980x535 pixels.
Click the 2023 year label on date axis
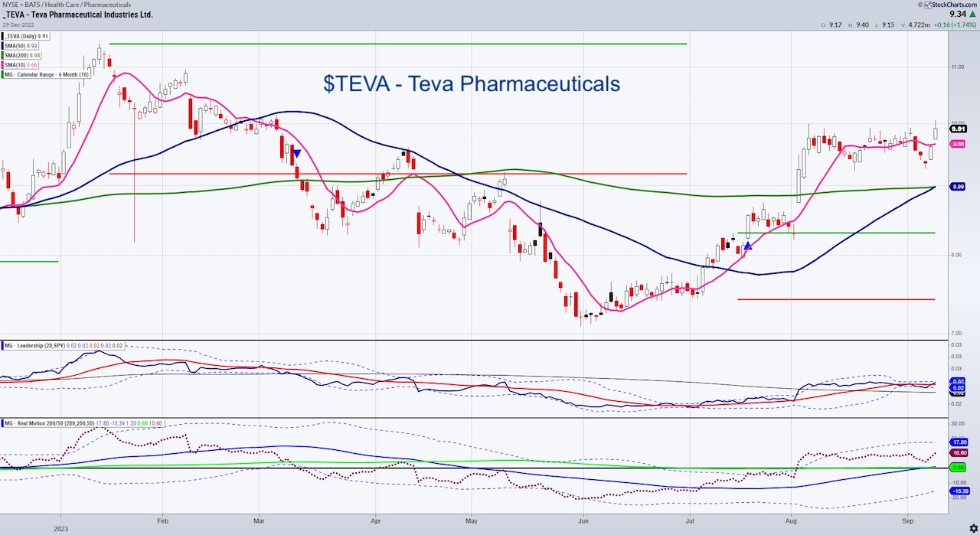pos(61,528)
